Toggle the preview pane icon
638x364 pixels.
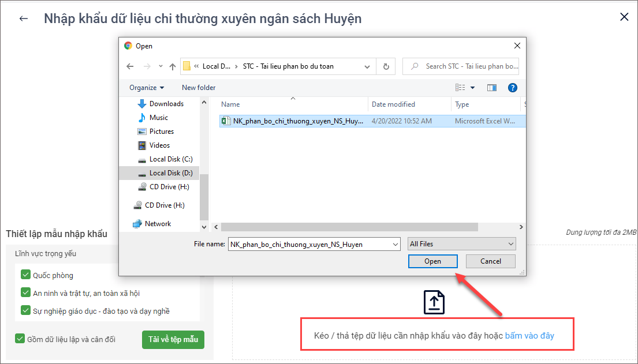coord(492,88)
